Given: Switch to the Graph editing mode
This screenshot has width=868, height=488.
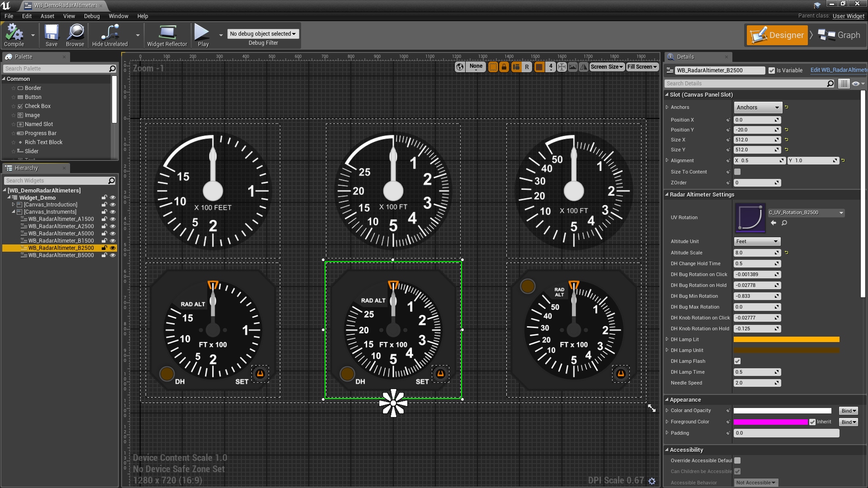Looking at the screenshot, I should [839, 35].
